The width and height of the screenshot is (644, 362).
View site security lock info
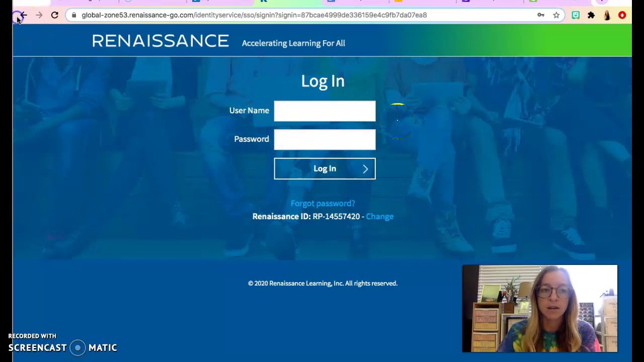click(x=74, y=15)
